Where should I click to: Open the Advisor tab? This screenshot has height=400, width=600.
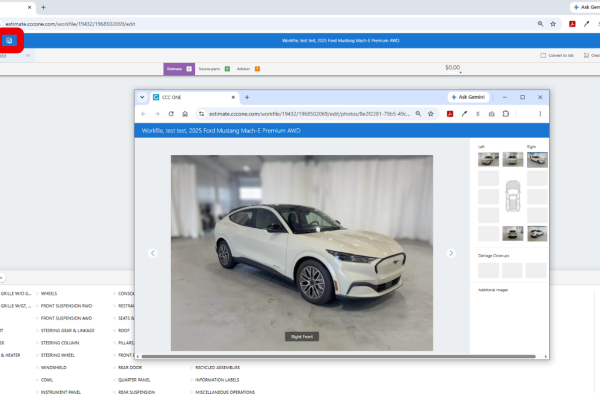pyautogui.click(x=248, y=69)
